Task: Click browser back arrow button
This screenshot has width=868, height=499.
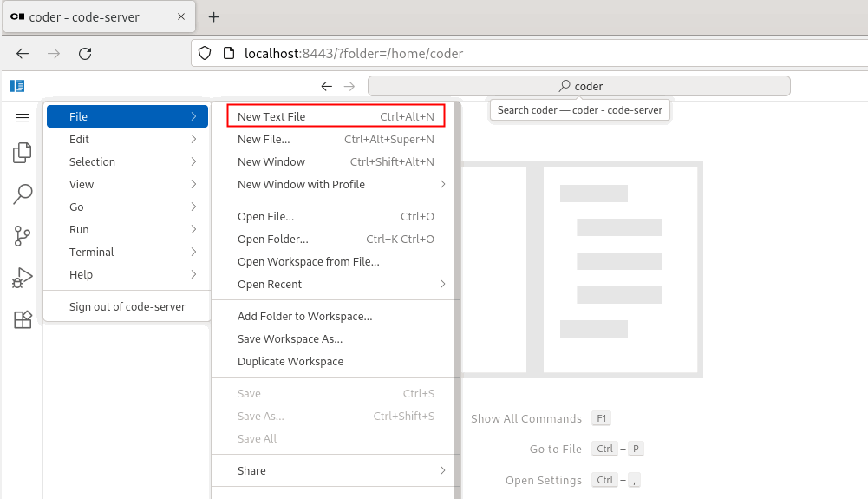Action: coord(23,54)
